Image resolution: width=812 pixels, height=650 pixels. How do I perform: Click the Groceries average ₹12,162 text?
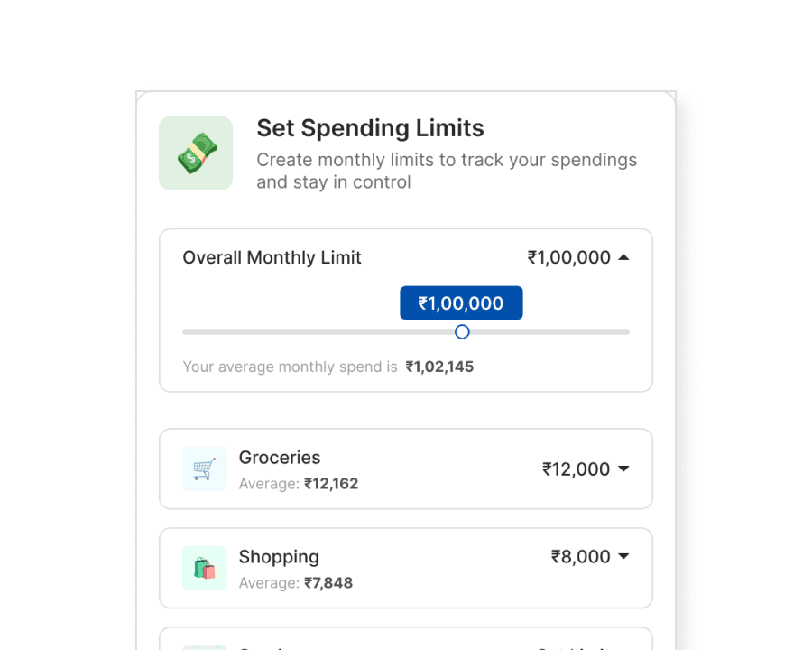(x=330, y=484)
